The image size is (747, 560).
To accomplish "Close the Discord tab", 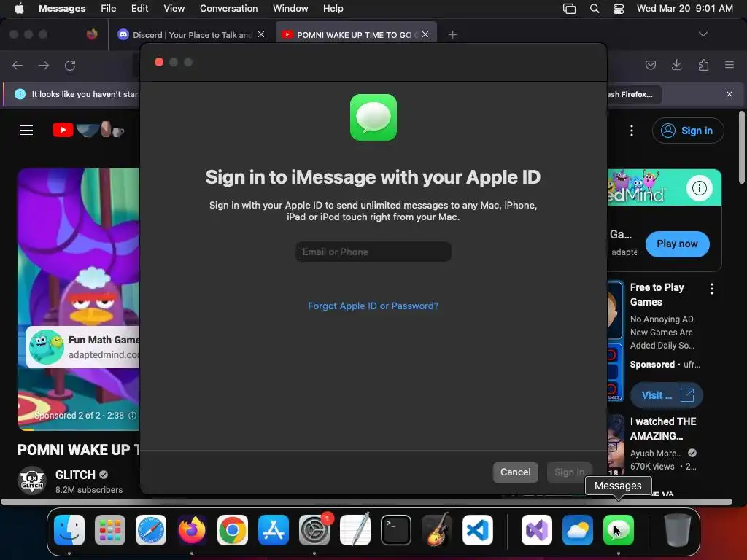I will click(261, 34).
